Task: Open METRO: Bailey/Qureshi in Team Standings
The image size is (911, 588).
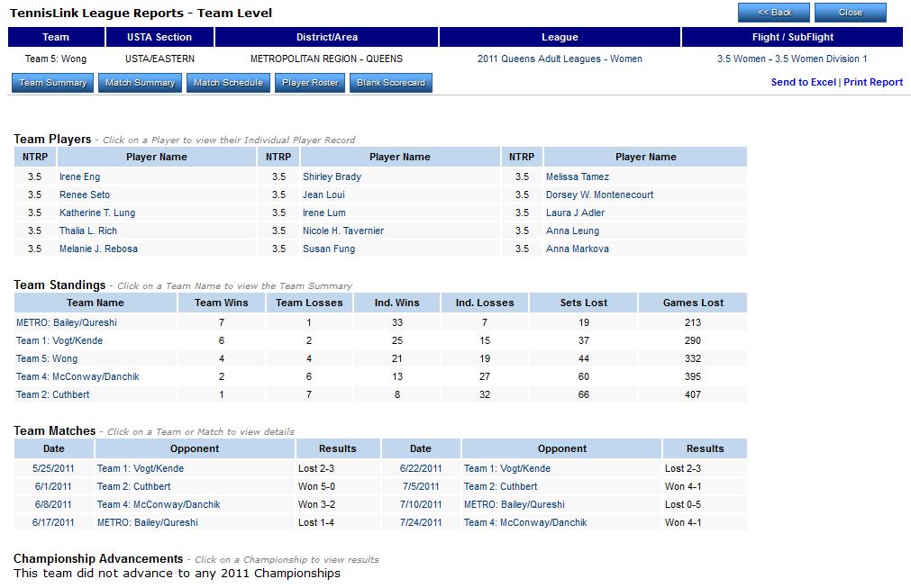Action: [67, 323]
